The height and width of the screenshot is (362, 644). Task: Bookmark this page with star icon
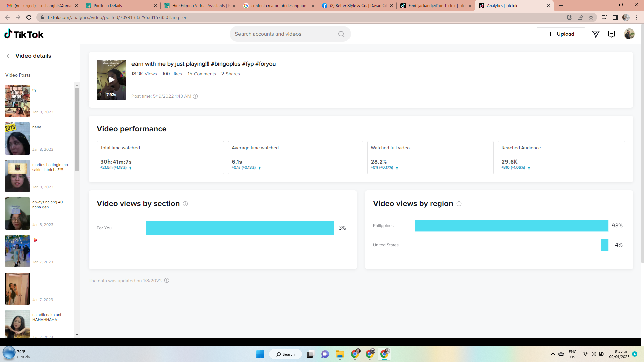point(591,17)
